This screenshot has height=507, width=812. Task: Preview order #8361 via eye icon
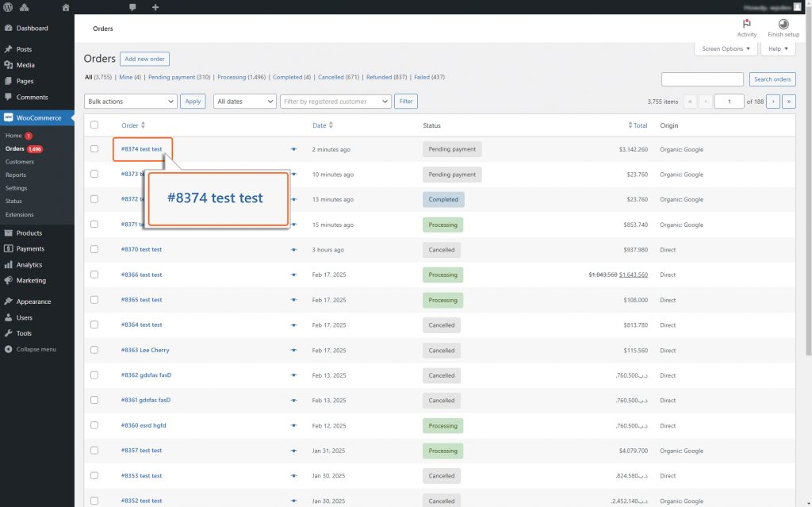(x=293, y=400)
